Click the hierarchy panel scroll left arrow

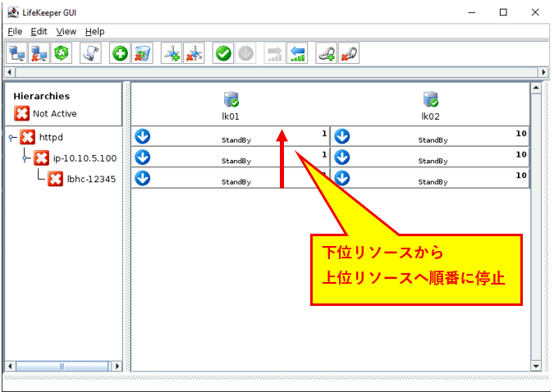[10, 366]
